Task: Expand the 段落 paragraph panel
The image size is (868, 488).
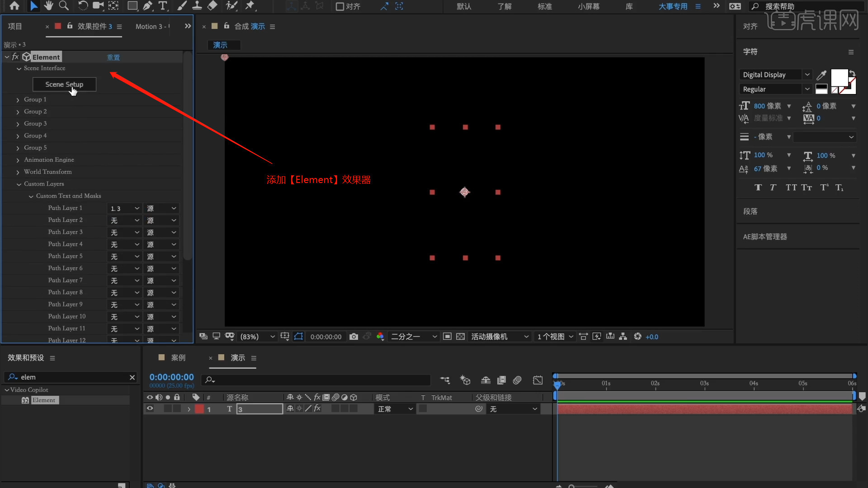Action: (x=750, y=211)
